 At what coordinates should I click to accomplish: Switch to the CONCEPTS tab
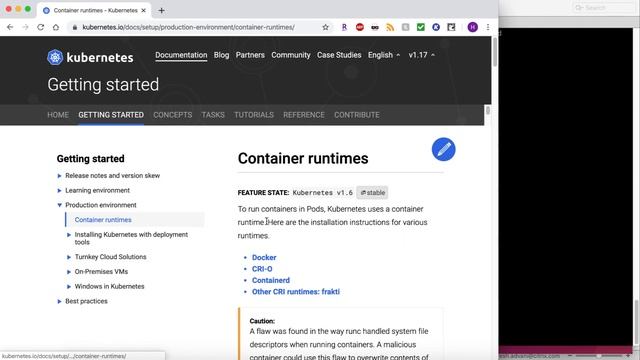click(x=173, y=115)
